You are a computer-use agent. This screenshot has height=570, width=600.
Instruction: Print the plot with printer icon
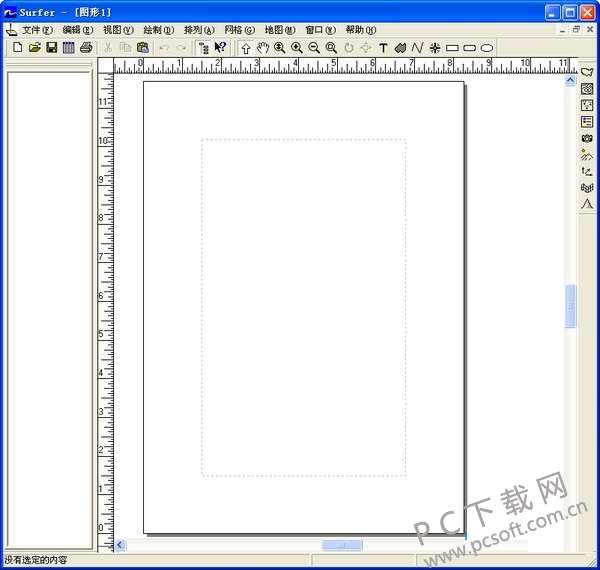(x=86, y=47)
